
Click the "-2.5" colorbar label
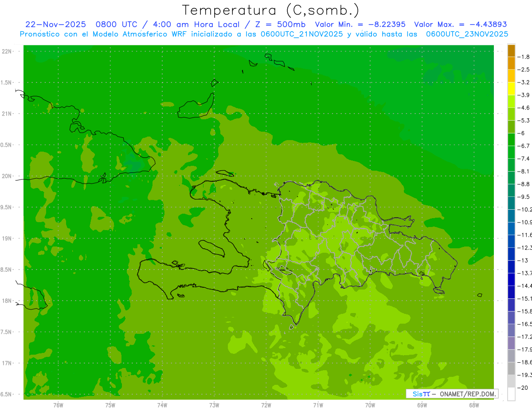tap(524, 70)
